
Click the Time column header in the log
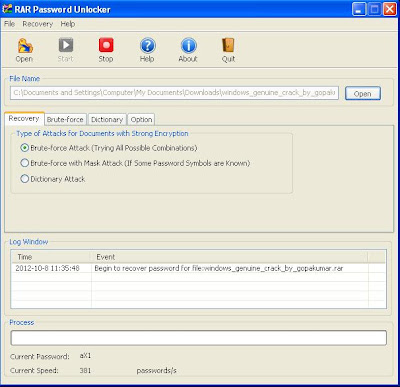point(51,257)
